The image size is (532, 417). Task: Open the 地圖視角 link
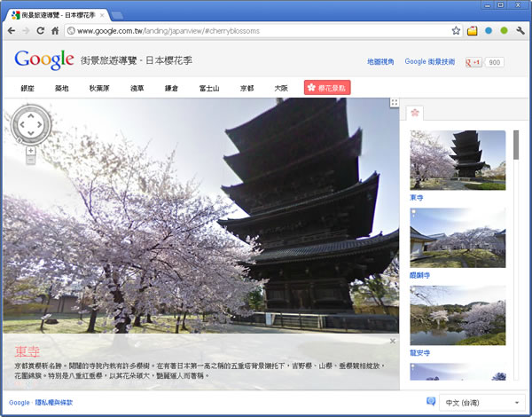pyautogui.click(x=380, y=62)
